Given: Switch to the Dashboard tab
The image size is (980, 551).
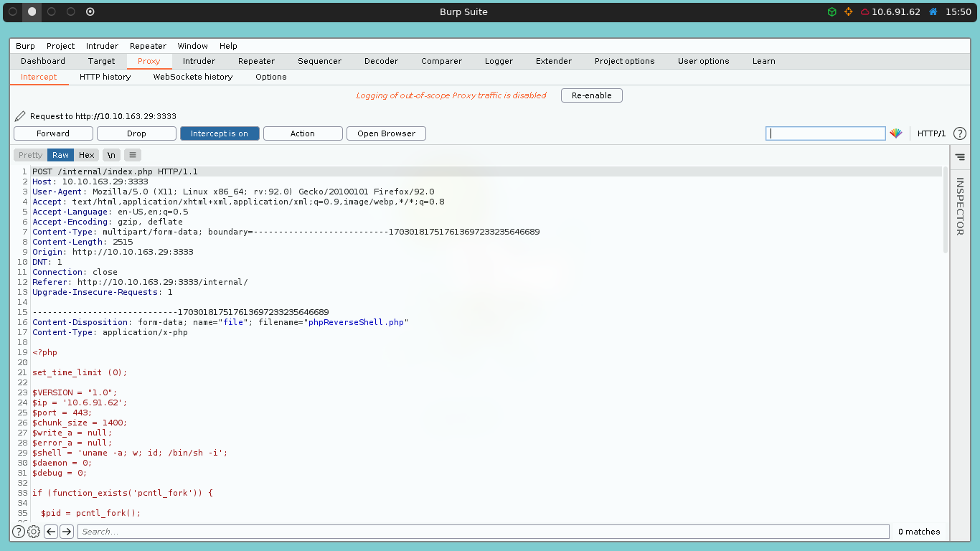Looking at the screenshot, I should pyautogui.click(x=43, y=61).
